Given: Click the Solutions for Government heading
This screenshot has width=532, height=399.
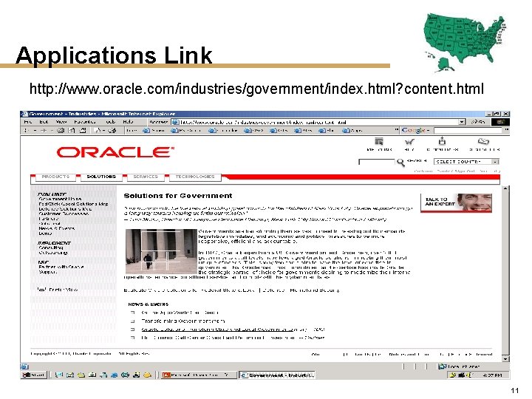Looking at the screenshot, I should [x=178, y=196].
